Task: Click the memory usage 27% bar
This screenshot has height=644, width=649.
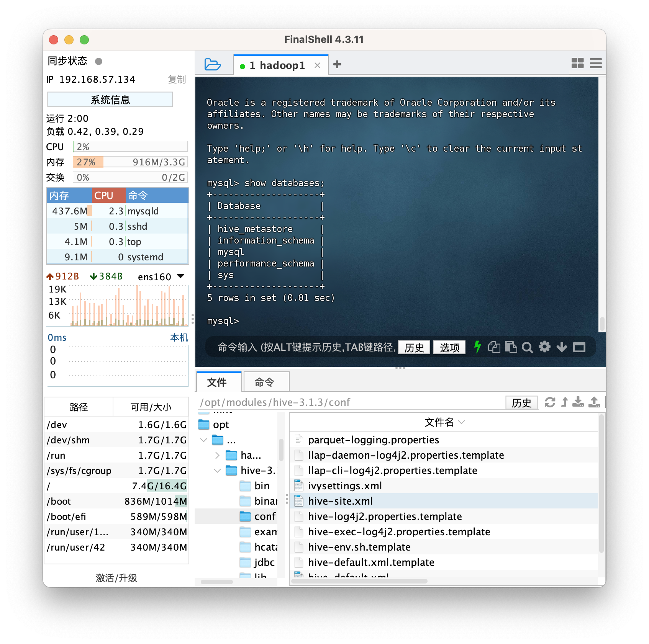Action: (130, 162)
